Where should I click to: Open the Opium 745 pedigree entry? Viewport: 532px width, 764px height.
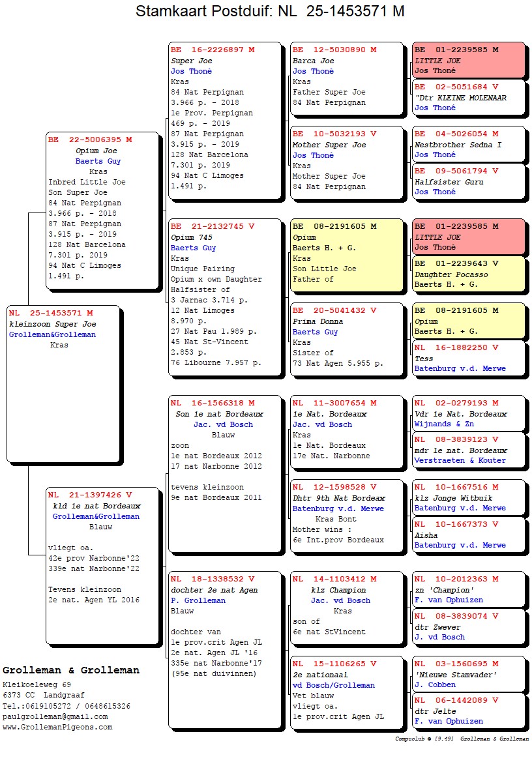(226, 297)
